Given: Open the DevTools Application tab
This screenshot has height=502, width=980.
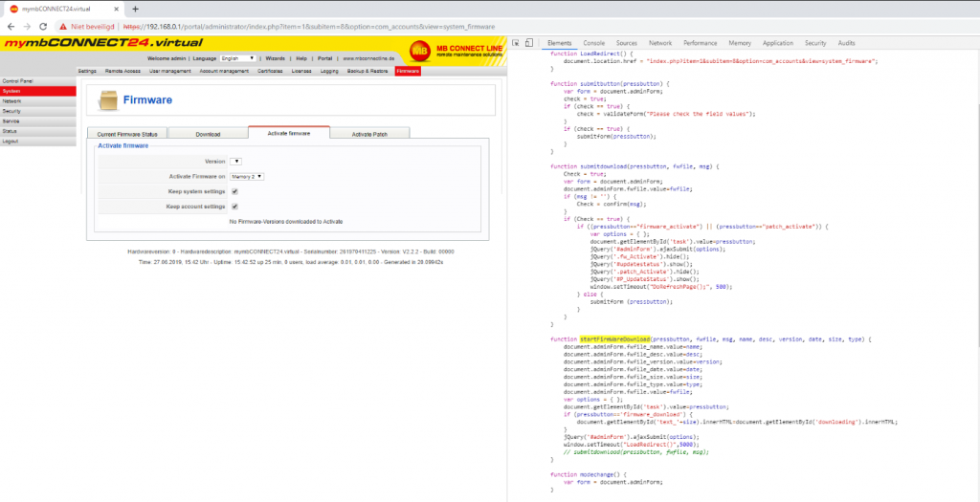Looking at the screenshot, I should [778, 43].
